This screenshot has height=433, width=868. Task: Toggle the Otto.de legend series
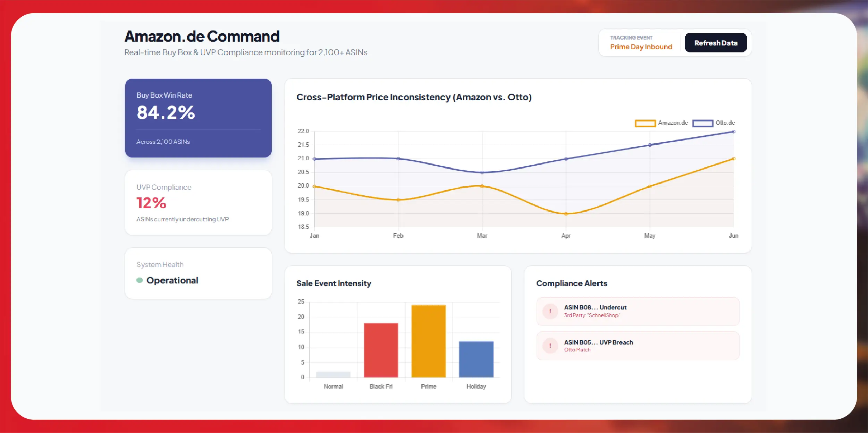[714, 123]
